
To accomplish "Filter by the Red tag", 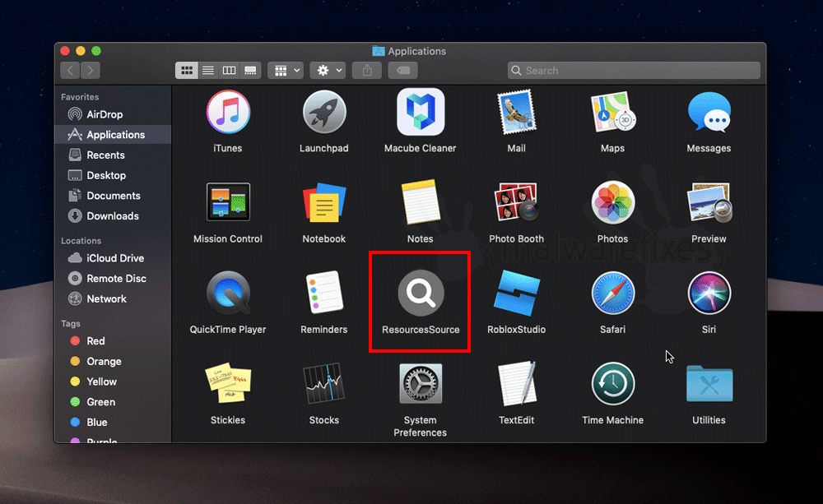I will tap(113, 341).
